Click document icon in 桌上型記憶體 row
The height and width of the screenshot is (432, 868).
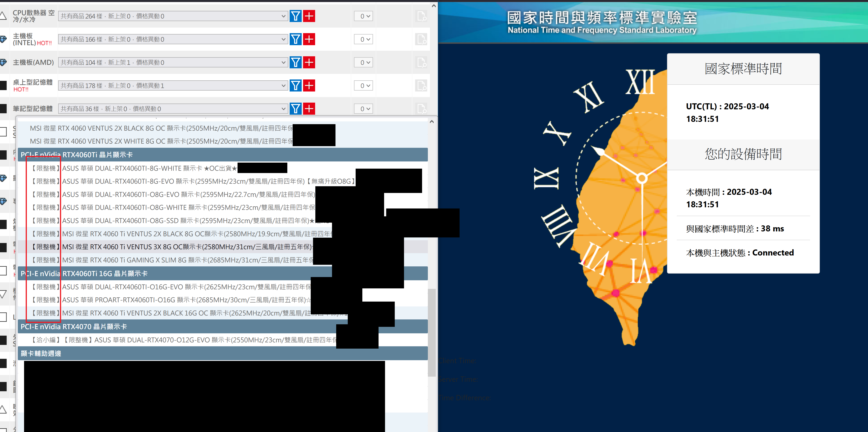tap(421, 86)
